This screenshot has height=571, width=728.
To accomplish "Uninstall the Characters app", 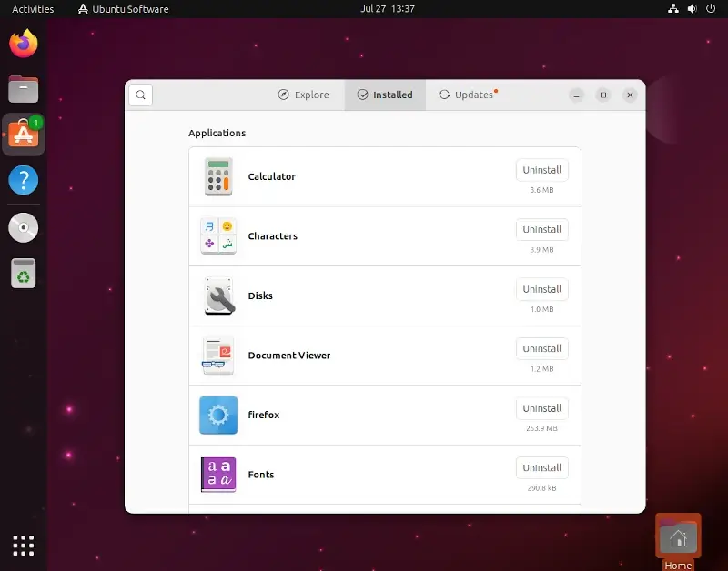I will (541, 230).
